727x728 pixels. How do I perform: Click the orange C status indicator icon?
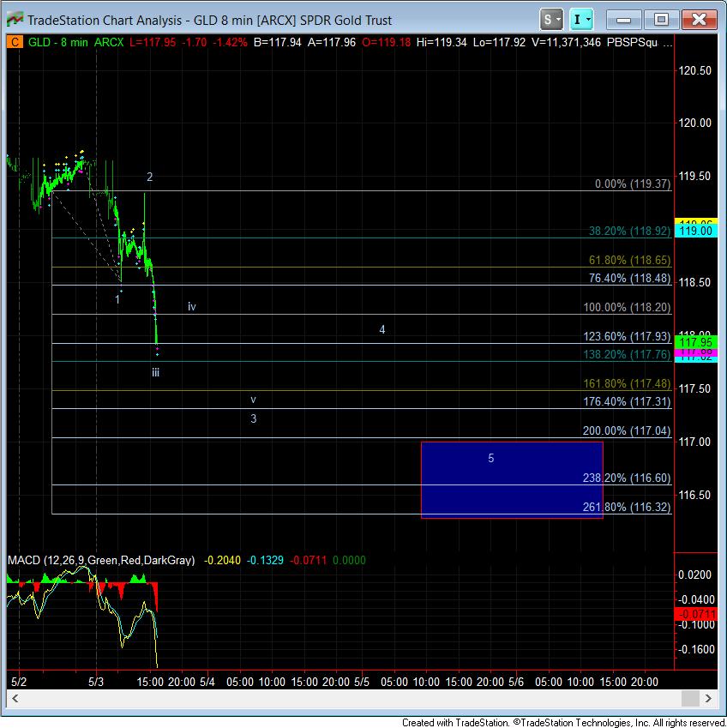pos(15,42)
